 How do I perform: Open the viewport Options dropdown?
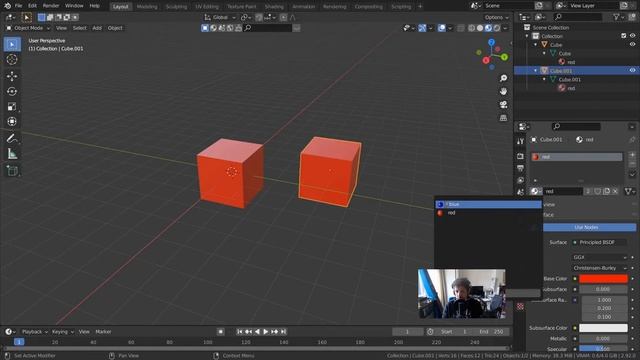click(496, 17)
